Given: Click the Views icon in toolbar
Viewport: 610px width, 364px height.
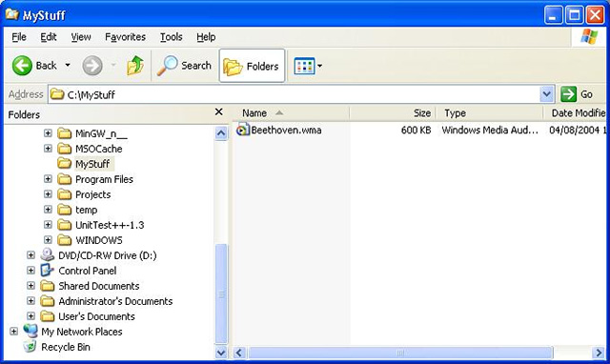Looking at the screenshot, I should [304, 66].
